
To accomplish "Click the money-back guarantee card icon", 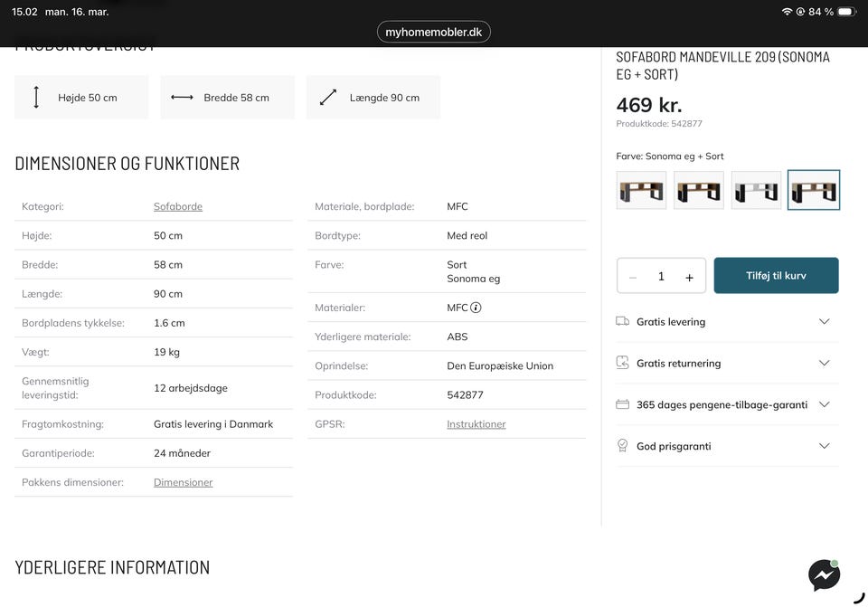I will point(622,404).
